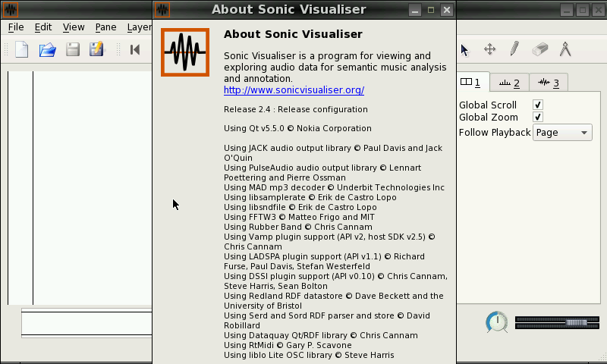The width and height of the screenshot is (607, 364).
Task: Click the New Session document icon
Action: pyautogui.click(x=22, y=49)
